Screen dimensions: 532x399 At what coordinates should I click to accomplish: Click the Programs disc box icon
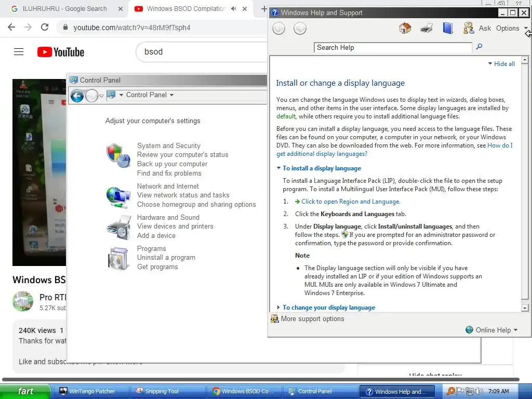(x=118, y=259)
